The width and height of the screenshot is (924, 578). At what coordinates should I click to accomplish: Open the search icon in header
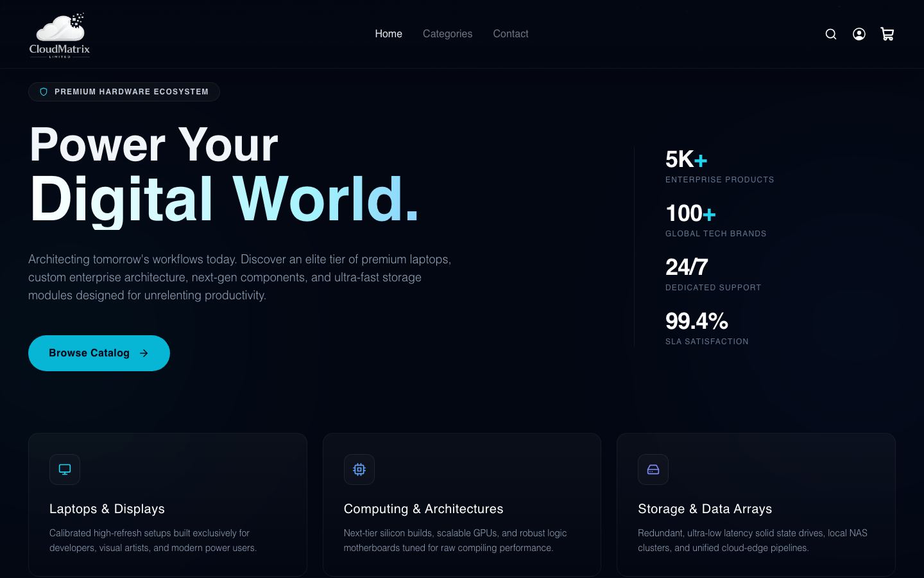[831, 34]
